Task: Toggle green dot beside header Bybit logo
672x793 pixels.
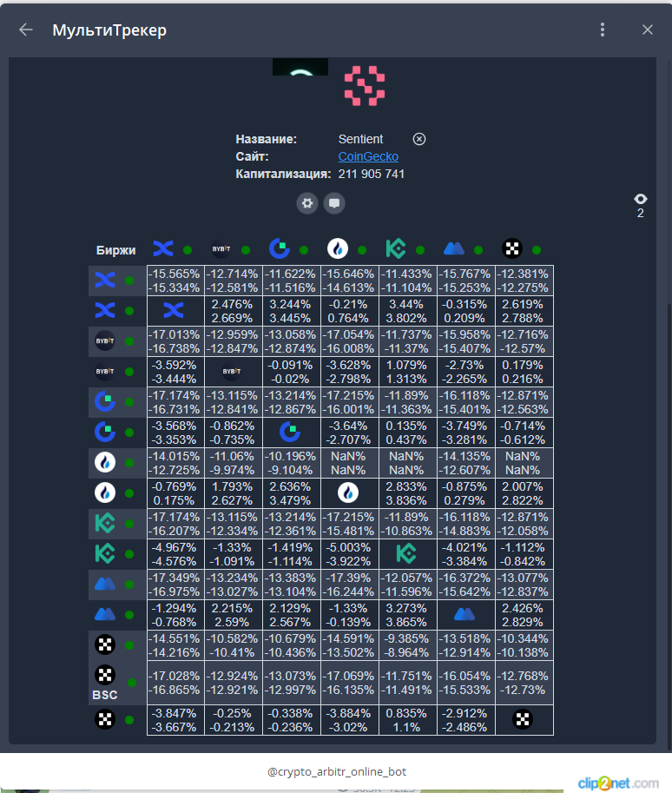Action: coord(246,250)
